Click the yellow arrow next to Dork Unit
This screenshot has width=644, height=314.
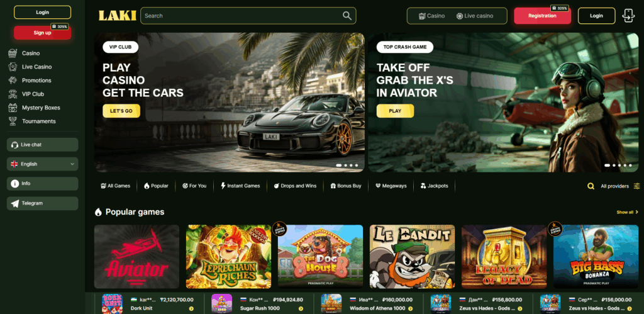[191, 309]
